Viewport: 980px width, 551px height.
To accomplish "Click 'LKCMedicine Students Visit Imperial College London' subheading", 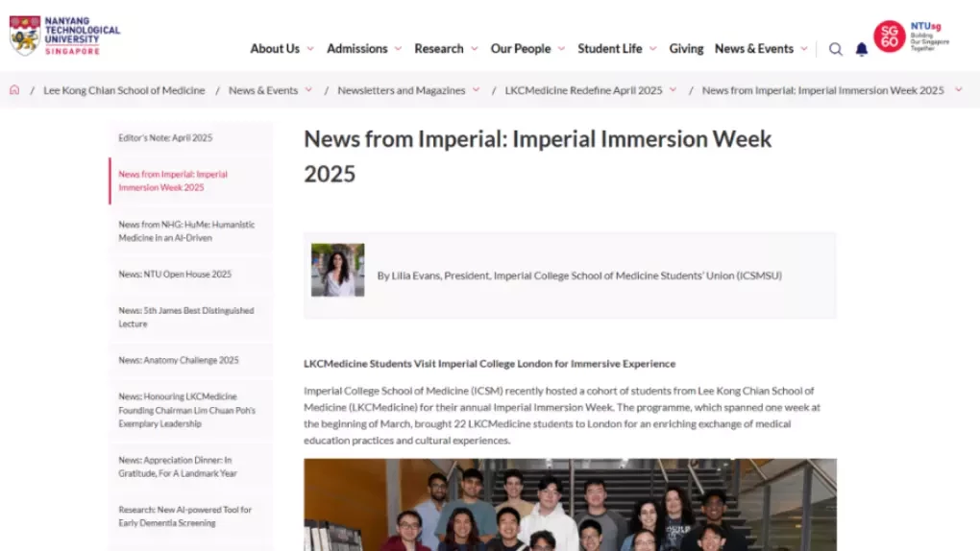I will [489, 364].
